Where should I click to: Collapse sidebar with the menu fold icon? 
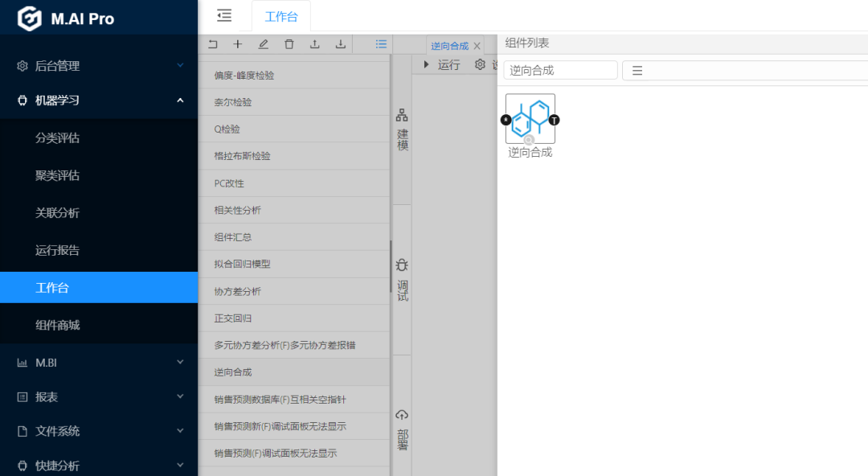tap(224, 15)
